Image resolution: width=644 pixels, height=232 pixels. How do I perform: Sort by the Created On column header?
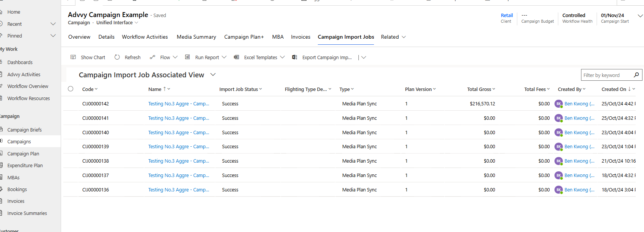[x=614, y=89]
